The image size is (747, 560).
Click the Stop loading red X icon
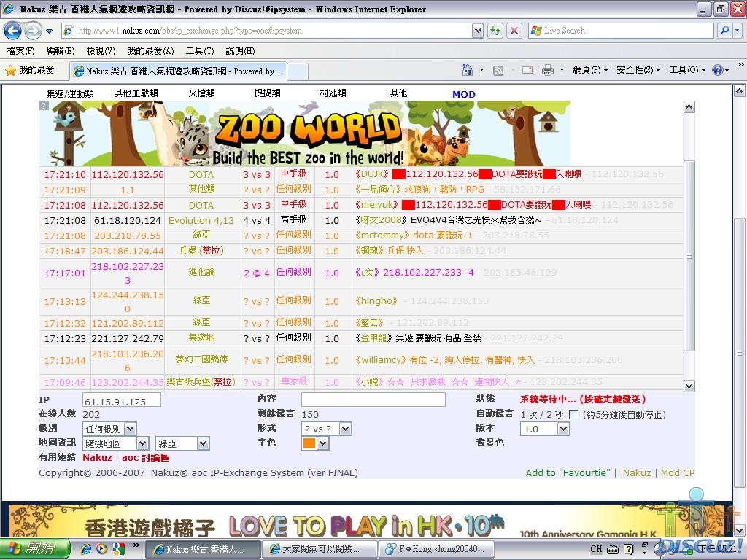pos(514,31)
